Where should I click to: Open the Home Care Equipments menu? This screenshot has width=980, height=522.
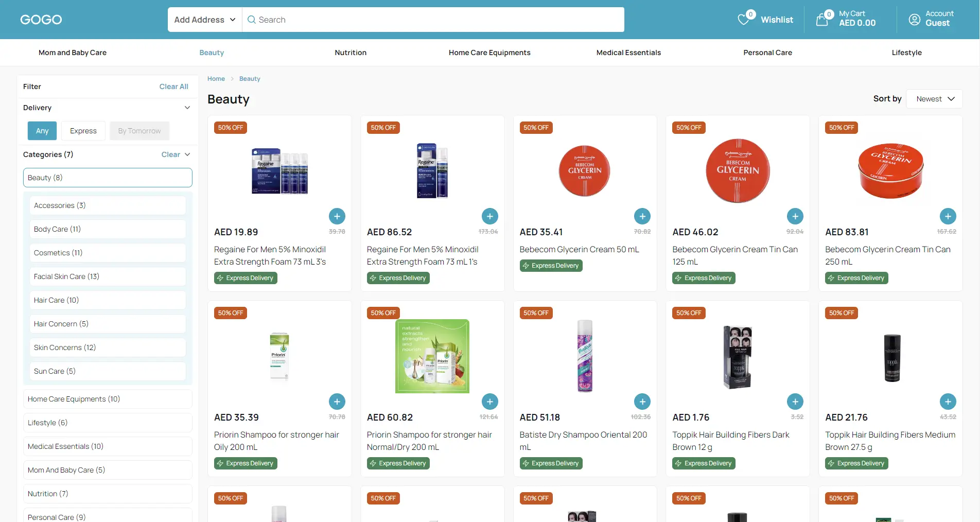[x=489, y=53]
